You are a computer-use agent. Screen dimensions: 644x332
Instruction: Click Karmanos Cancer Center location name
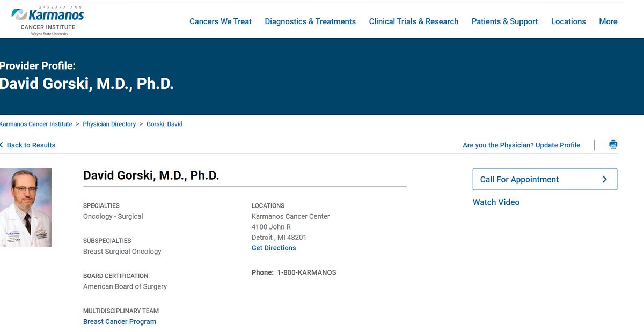(x=291, y=216)
